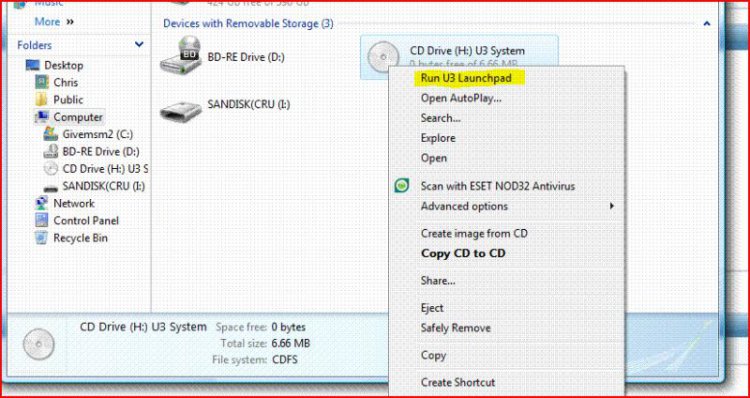Click the CD Drive (H:) disc icon
This screenshot has width=750, height=398.
[x=383, y=57]
